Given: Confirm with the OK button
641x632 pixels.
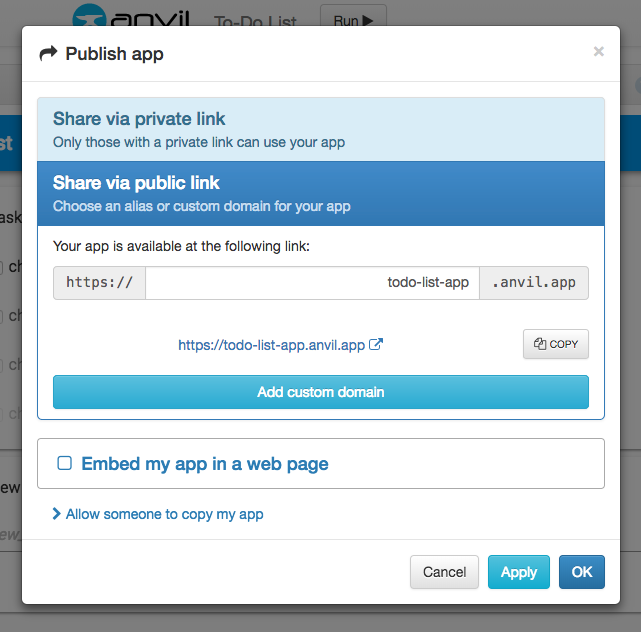Looking at the screenshot, I should pyautogui.click(x=582, y=572).
